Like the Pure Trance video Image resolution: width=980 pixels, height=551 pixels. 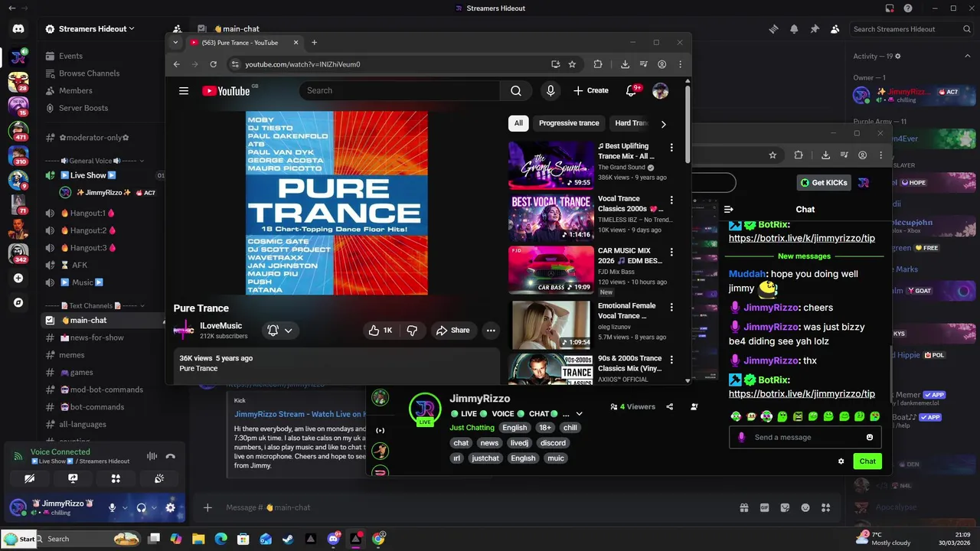380,331
